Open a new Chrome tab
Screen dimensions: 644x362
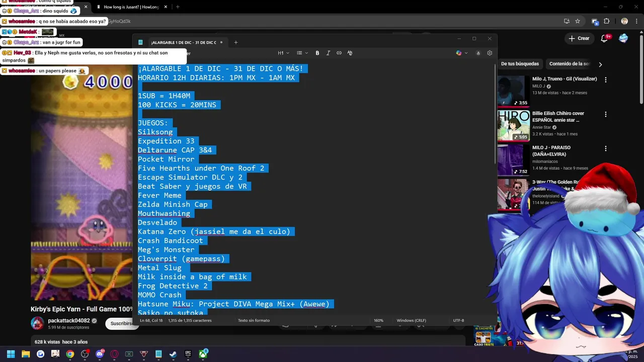pos(178,7)
